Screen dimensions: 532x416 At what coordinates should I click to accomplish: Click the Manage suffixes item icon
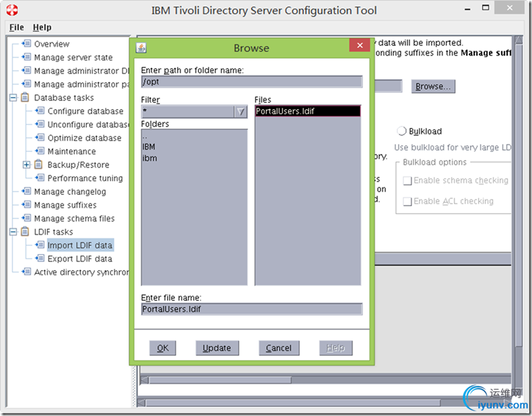click(x=26, y=205)
